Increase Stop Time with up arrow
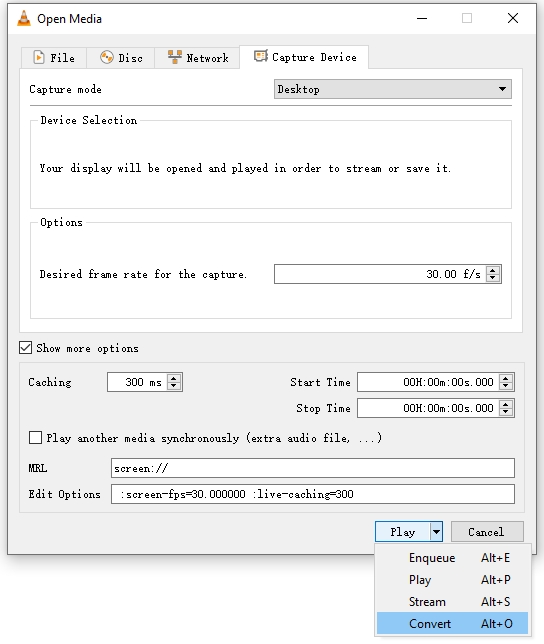 (x=506, y=404)
